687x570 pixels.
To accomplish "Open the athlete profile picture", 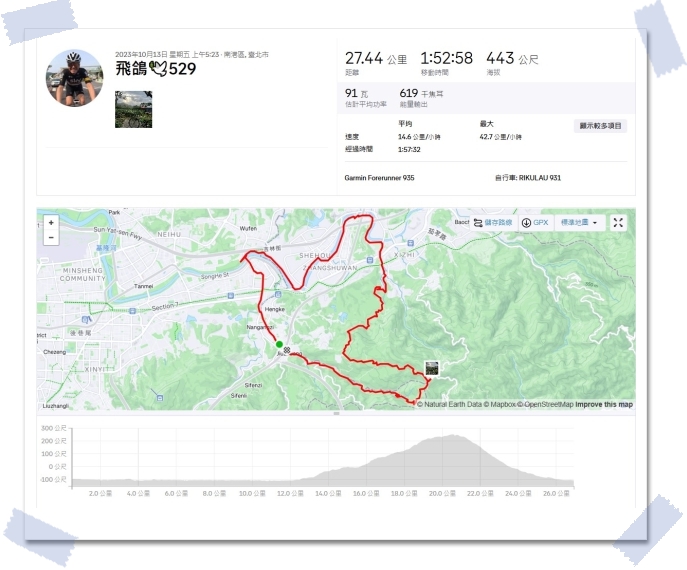I will (x=74, y=78).
